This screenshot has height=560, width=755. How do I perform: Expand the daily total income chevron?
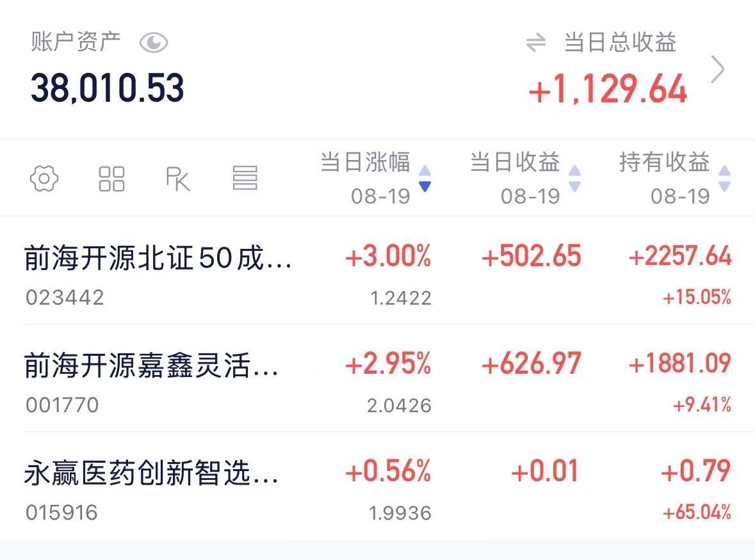tap(717, 69)
